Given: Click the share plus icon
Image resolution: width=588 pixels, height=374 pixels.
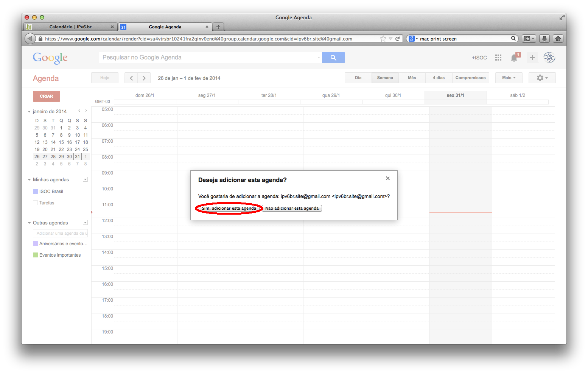Looking at the screenshot, I should (x=532, y=58).
